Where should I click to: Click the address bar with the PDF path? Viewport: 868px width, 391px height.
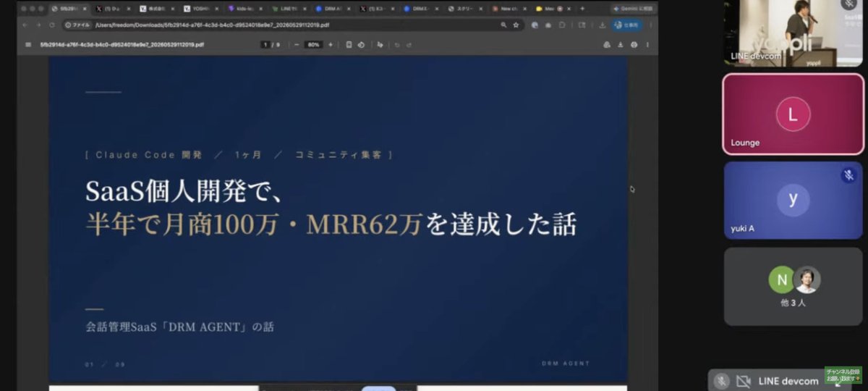point(293,25)
